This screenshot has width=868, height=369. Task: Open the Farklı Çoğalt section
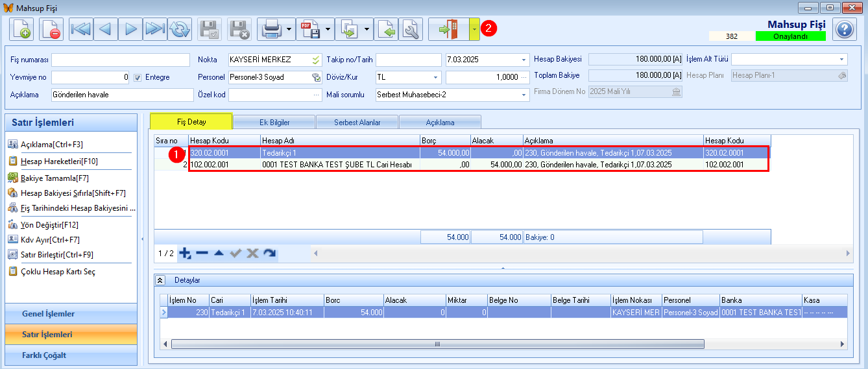pyautogui.click(x=71, y=355)
